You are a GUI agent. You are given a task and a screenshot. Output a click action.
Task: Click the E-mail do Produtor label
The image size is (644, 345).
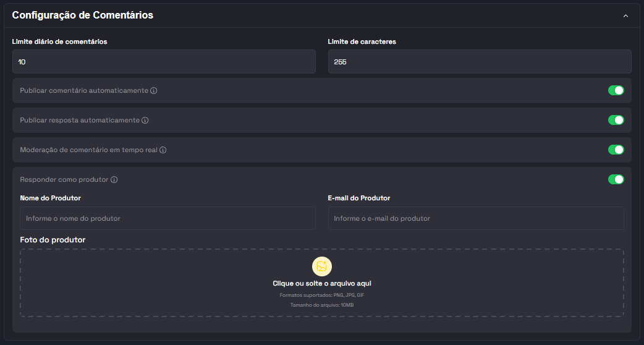coord(358,198)
